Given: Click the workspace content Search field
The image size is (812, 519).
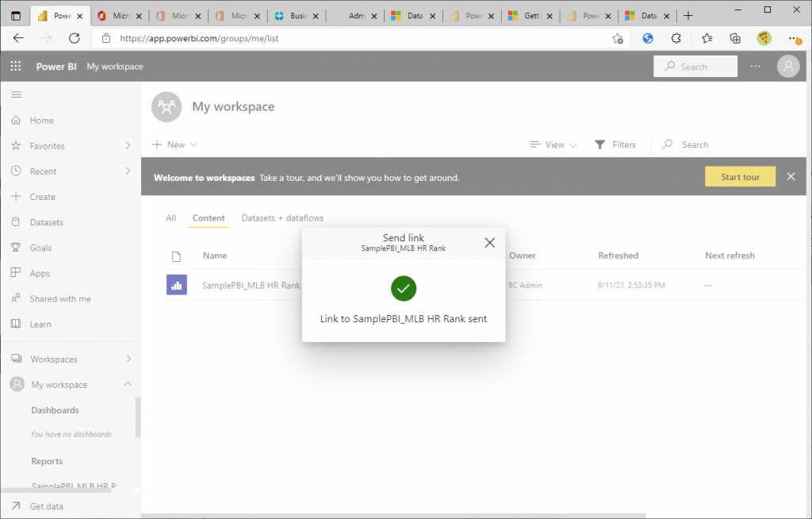Looking at the screenshot, I should pos(695,144).
